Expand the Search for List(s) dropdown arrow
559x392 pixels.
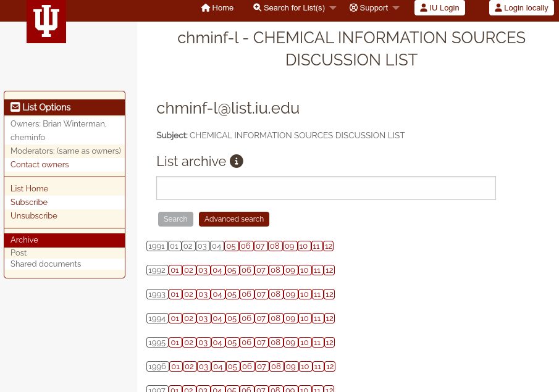coord(332,8)
